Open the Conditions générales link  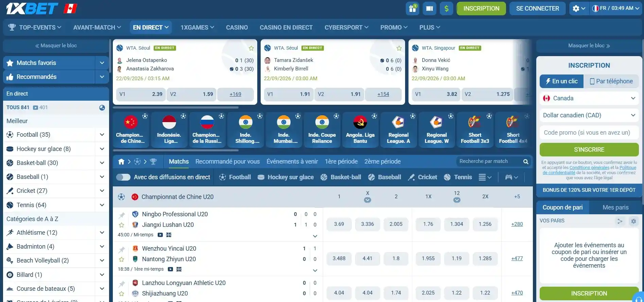[x=589, y=168]
